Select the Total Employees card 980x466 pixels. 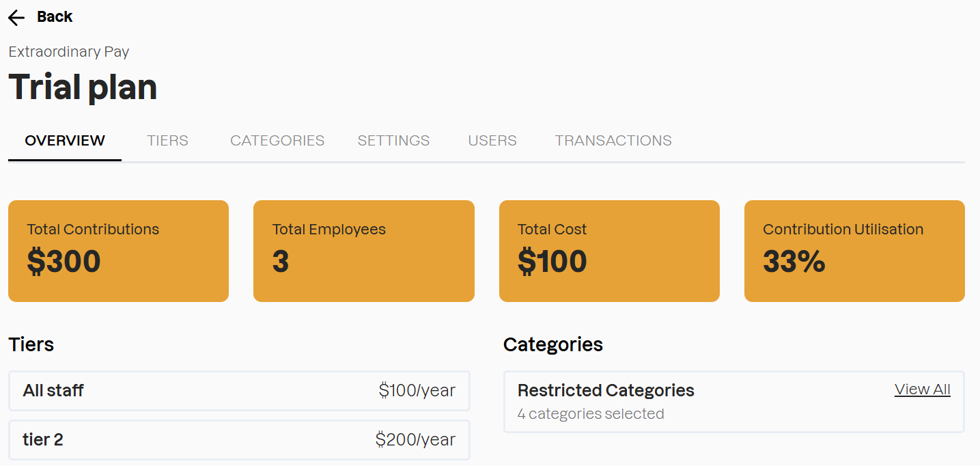pyautogui.click(x=363, y=251)
